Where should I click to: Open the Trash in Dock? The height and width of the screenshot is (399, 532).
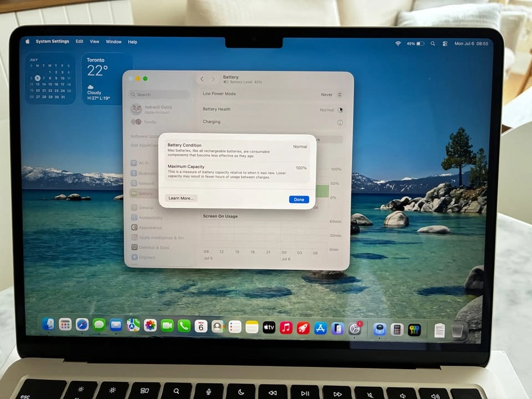pos(457,331)
